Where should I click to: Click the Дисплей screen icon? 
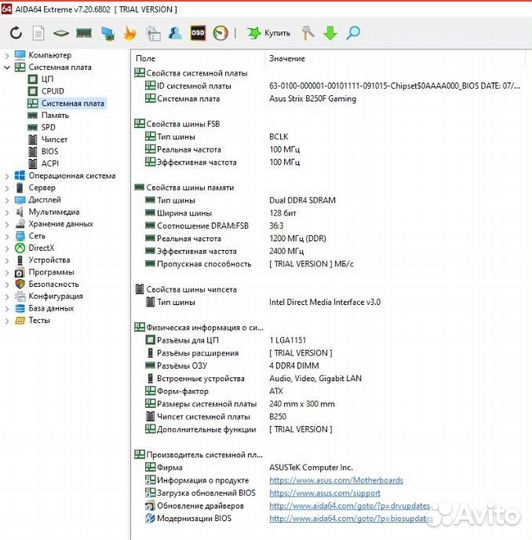pos(20,200)
